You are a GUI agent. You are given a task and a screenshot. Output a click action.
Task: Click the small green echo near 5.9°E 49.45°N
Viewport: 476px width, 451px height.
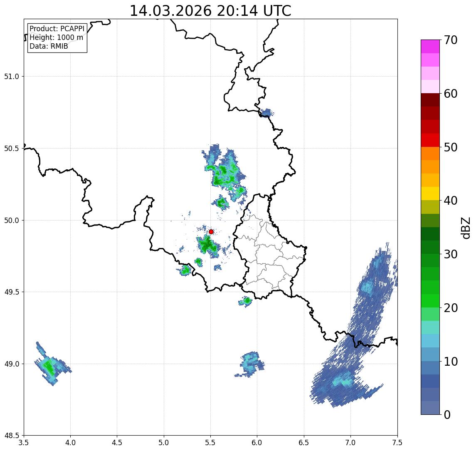pyautogui.click(x=246, y=301)
